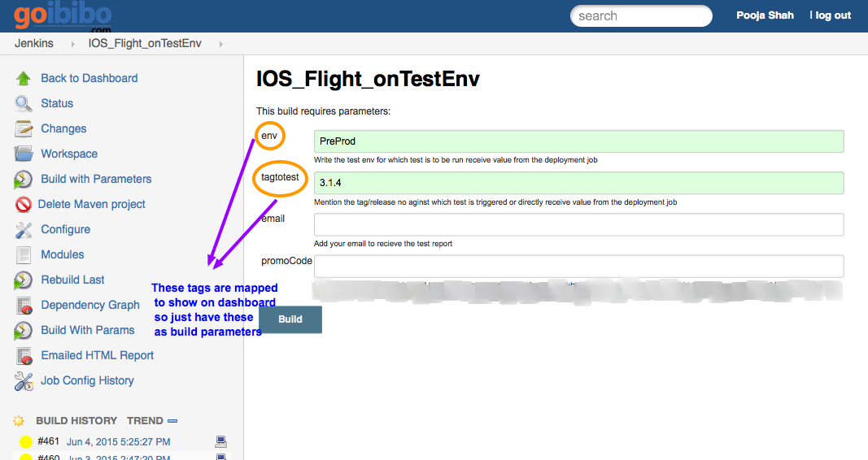Click the Status magnifier icon

[24, 103]
